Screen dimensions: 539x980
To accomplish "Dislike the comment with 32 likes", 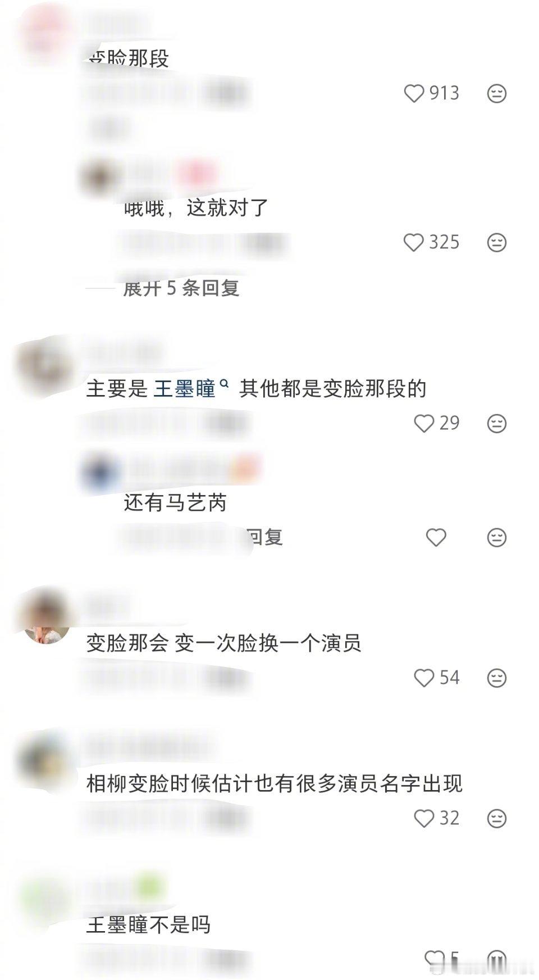I will tap(496, 819).
